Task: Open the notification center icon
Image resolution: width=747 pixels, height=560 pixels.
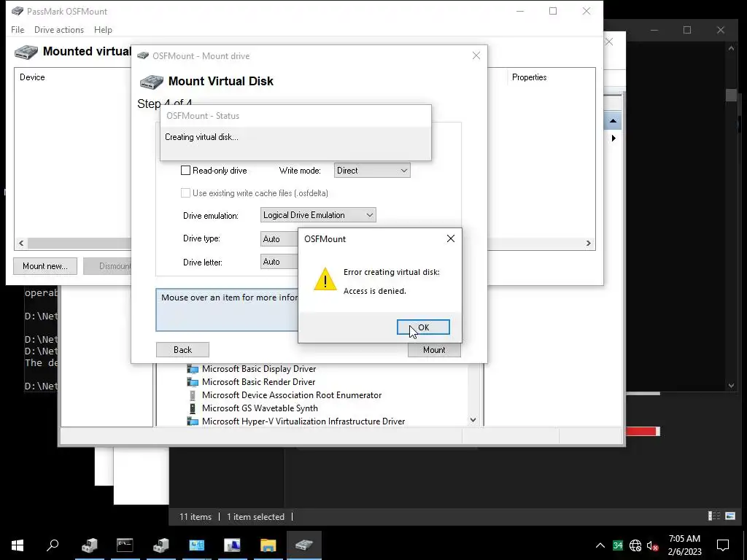Action: click(x=723, y=545)
